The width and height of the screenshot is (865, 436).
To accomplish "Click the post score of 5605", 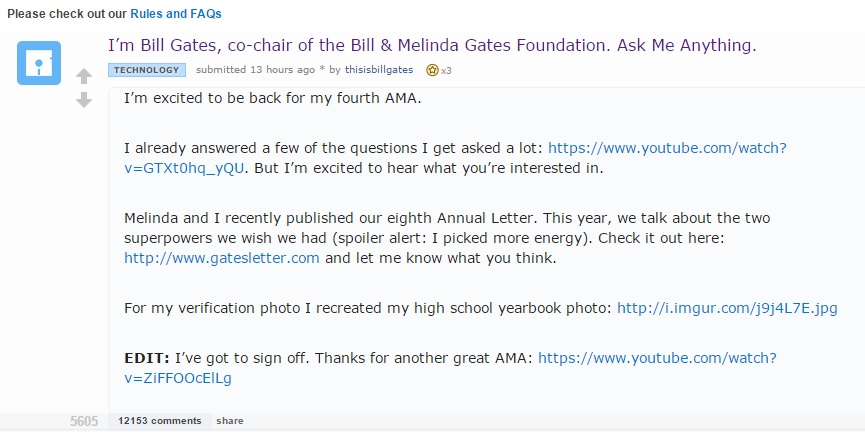I will pyautogui.click(x=84, y=422).
